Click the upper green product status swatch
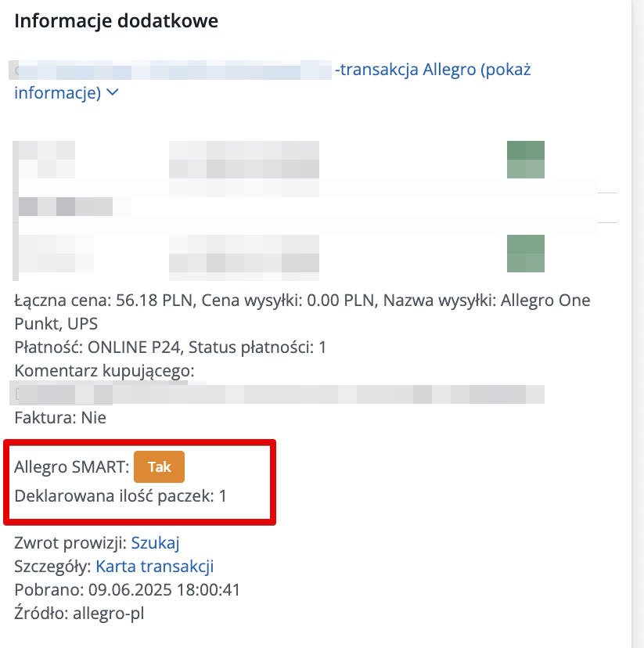The image size is (644, 648). (525, 159)
